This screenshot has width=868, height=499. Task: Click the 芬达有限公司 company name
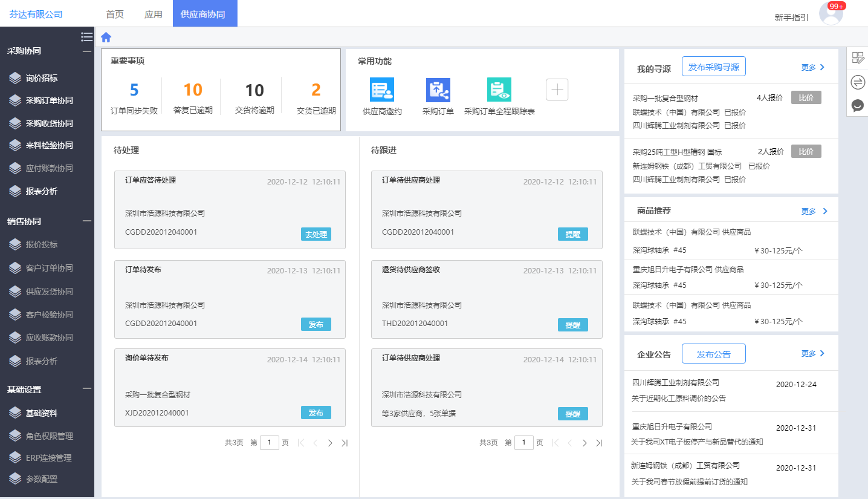point(36,14)
